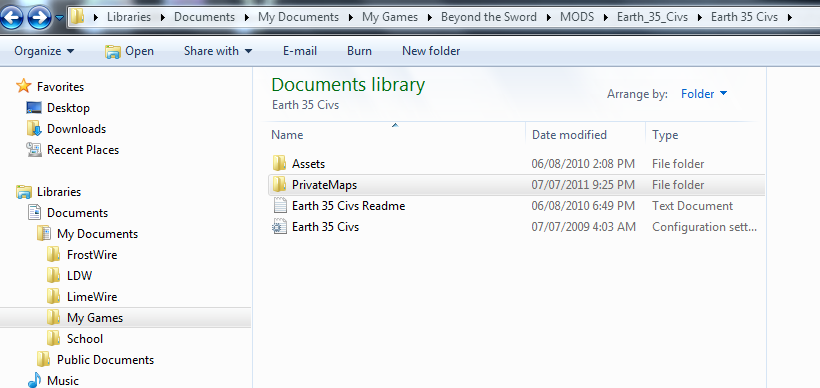The image size is (820, 388).
Task: Select Public Documents in the tree
Action: point(106,360)
